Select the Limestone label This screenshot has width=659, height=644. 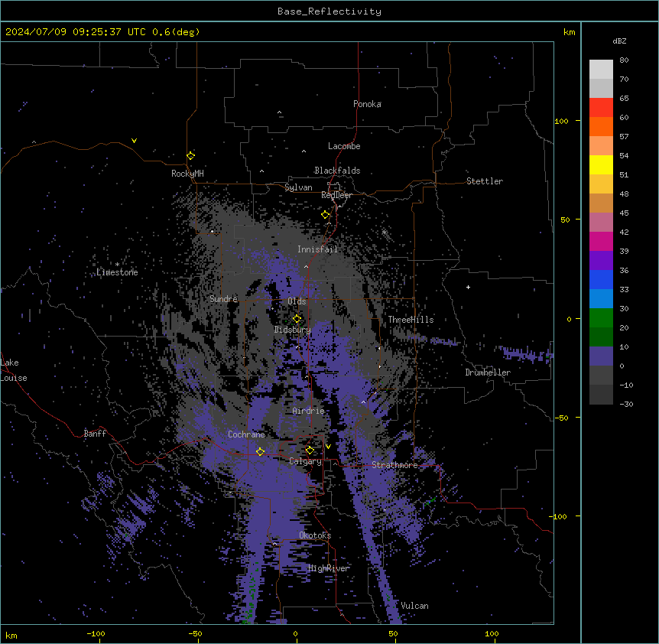point(117,272)
